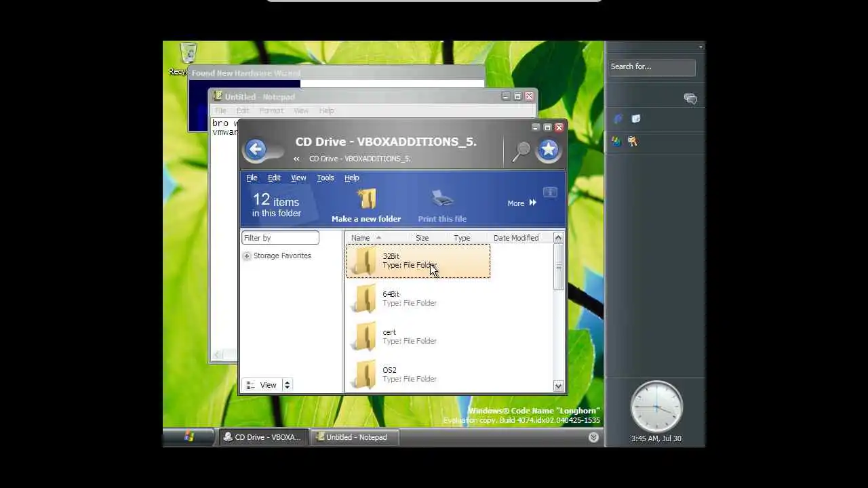Click the sidebar analog clock

[x=656, y=407]
